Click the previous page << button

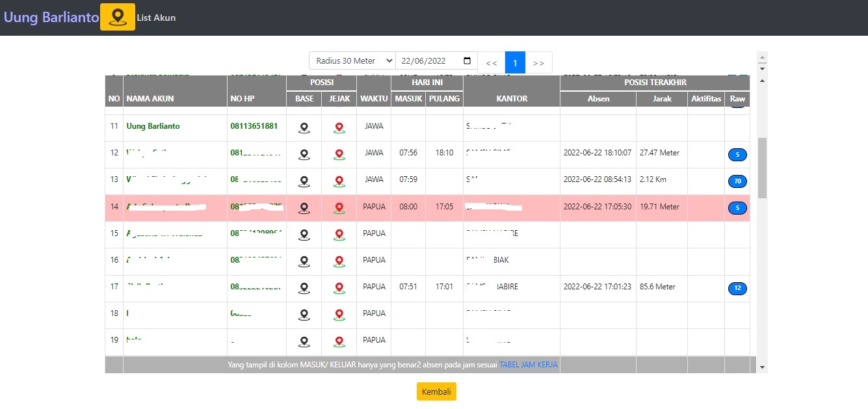pos(492,62)
